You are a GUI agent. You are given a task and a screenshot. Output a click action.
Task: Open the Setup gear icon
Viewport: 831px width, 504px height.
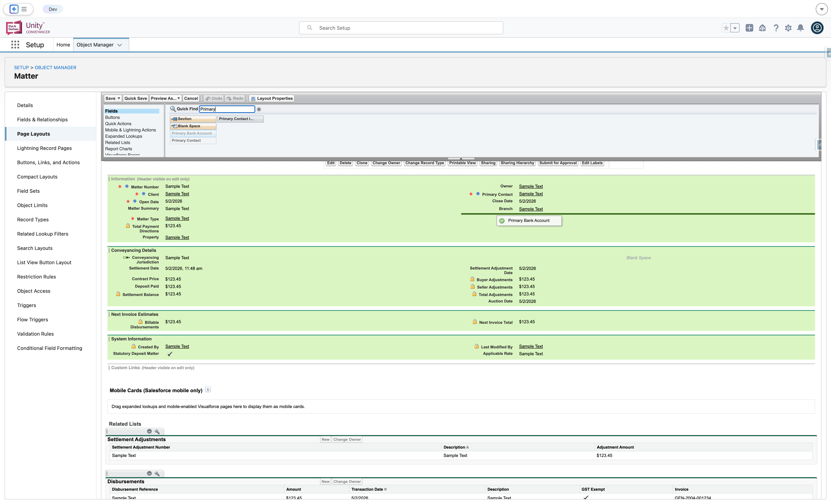tap(788, 28)
